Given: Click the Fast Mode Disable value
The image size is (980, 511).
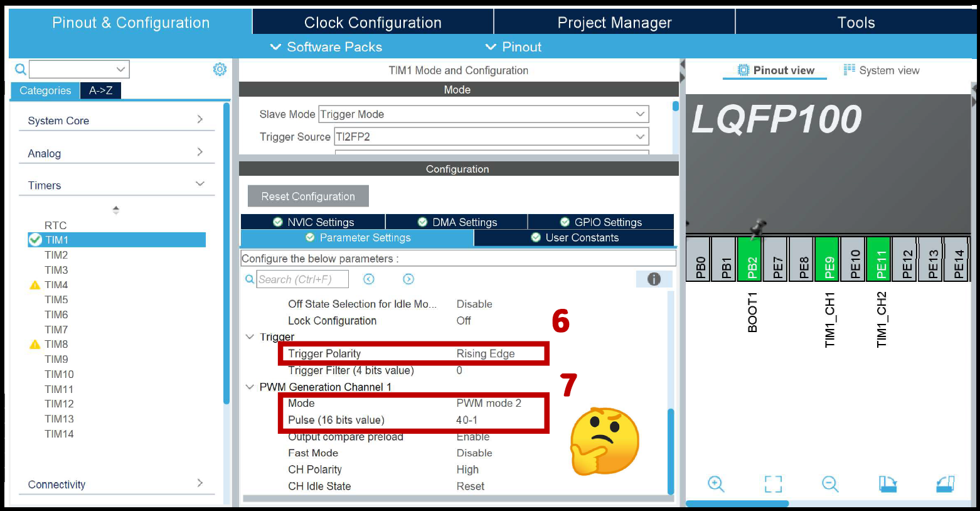Looking at the screenshot, I should coord(474,453).
